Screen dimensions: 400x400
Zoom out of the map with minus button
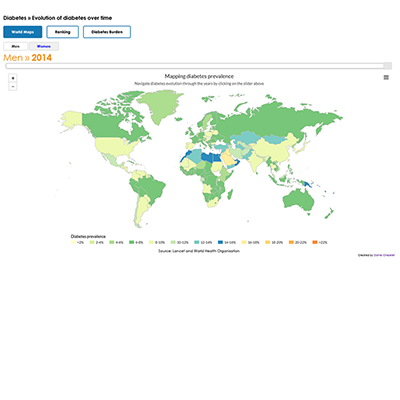click(13, 86)
